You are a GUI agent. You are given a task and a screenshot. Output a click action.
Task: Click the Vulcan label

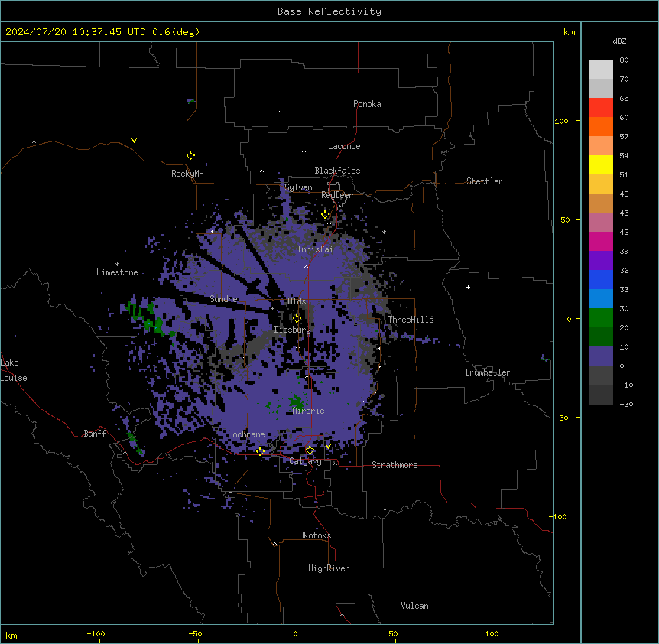pos(415,606)
